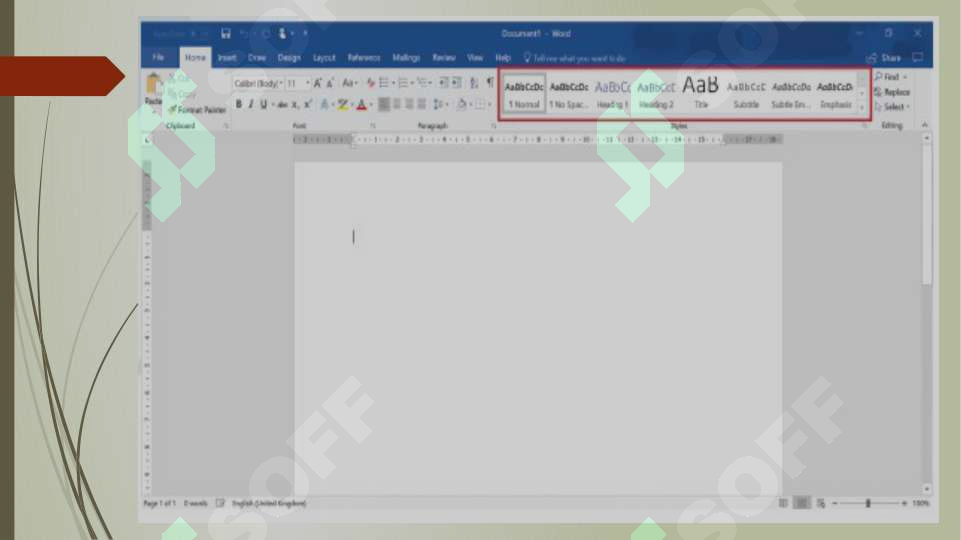Open Underline style dropdown arrow
Image resolution: width=961 pixels, height=540 pixels.
coord(273,105)
